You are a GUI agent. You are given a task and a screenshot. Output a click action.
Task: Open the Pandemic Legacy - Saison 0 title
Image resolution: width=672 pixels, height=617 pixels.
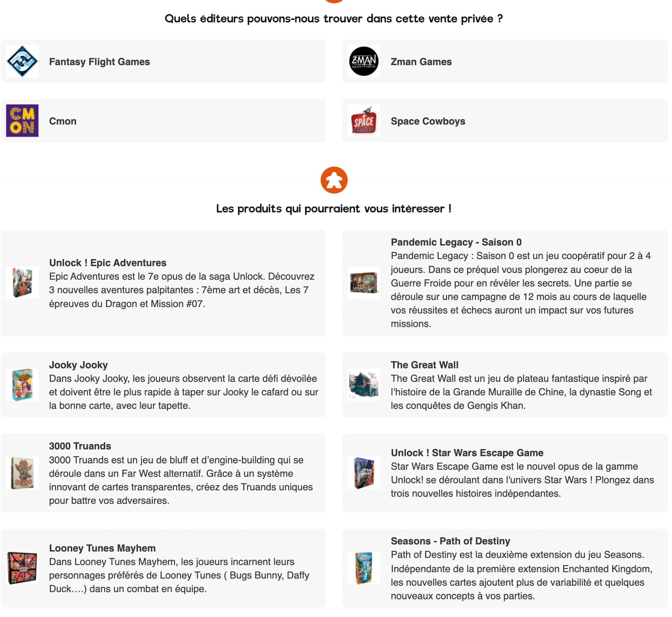click(456, 242)
